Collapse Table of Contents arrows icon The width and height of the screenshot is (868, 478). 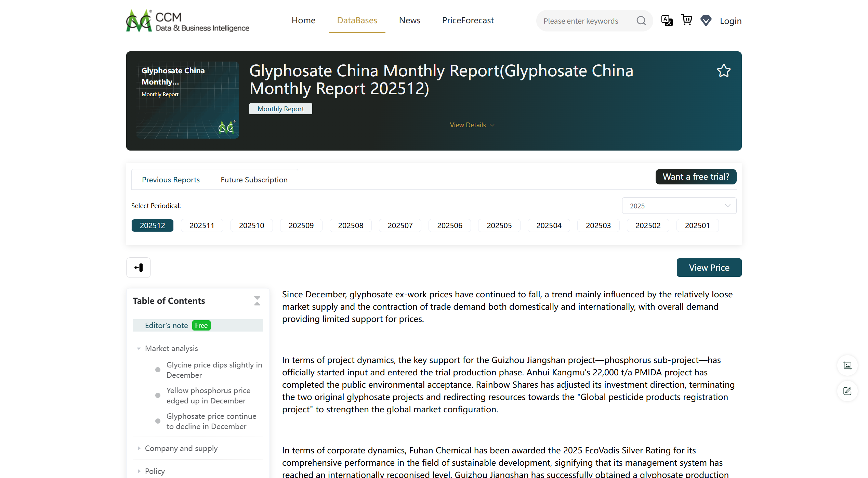(257, 301)
